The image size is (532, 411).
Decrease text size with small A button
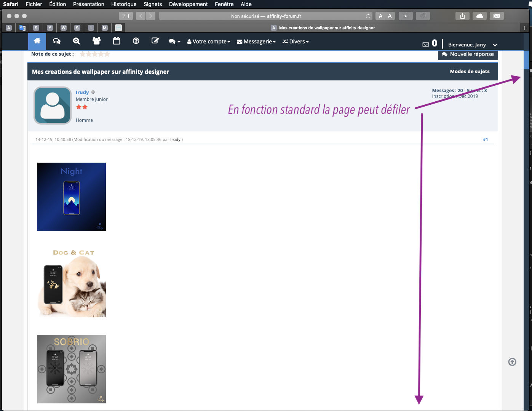380,16
